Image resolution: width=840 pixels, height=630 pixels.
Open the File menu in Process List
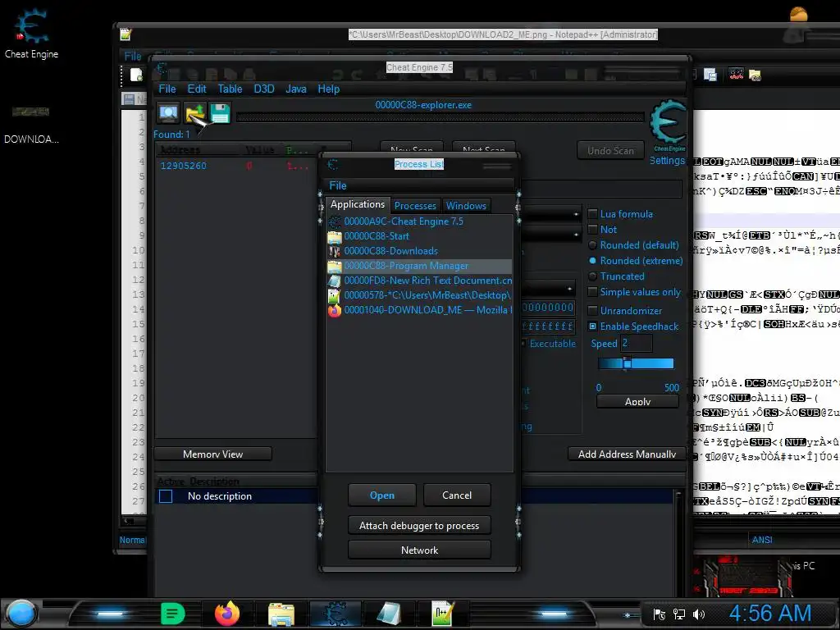click(x=337, y=186)
